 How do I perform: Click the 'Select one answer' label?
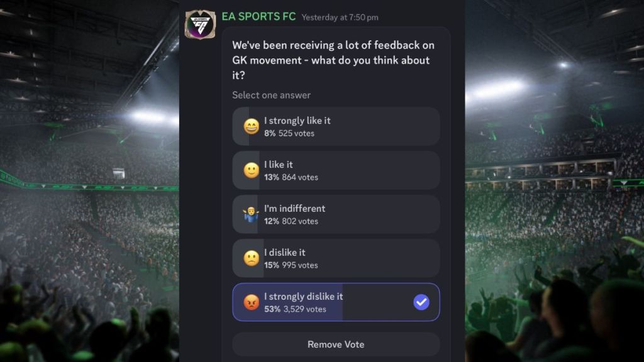pos(270,95)
